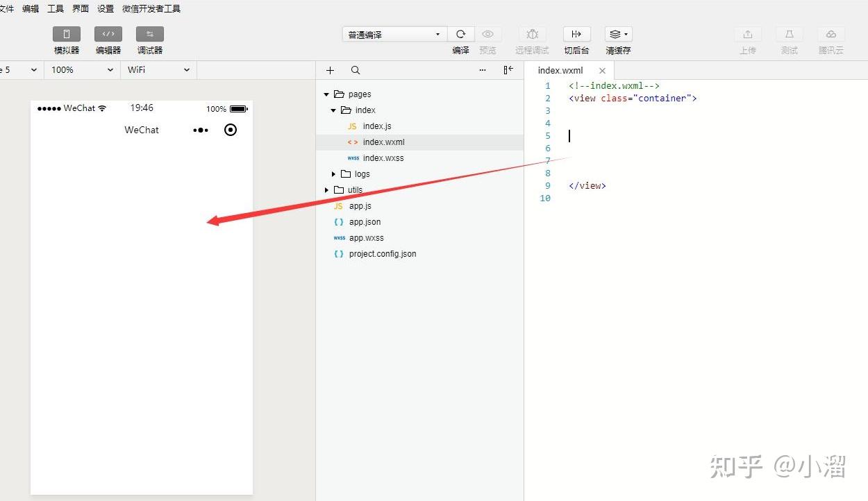The height and width of the screenshot is (501, 868).
Task: Click the preview (预览) eye icon
Action: click(x=488, y=34)
